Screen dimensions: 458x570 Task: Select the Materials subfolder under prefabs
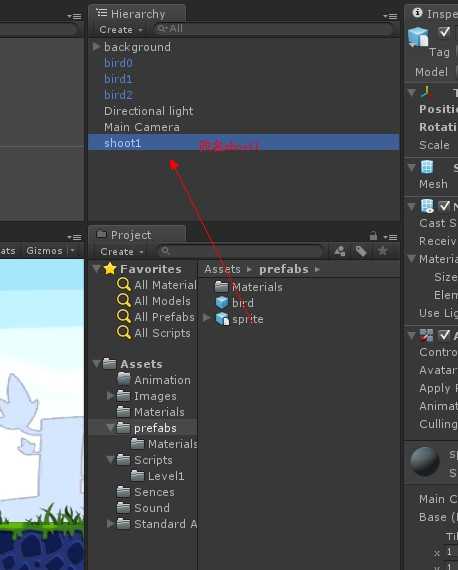tap(164, 444)
